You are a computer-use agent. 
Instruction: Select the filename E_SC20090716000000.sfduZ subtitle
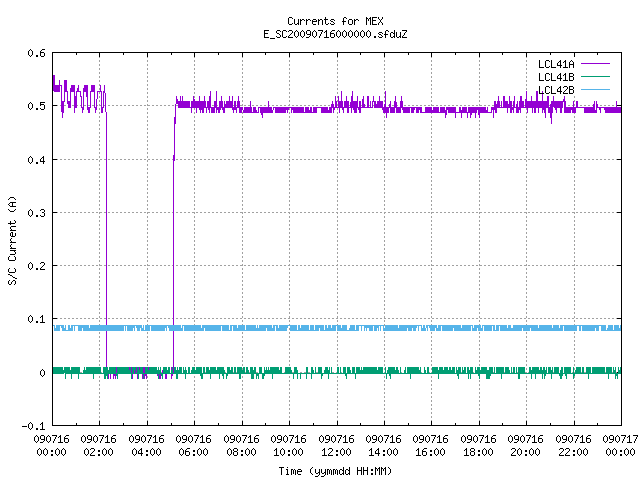pyautogui.click(x=335, y=34)
